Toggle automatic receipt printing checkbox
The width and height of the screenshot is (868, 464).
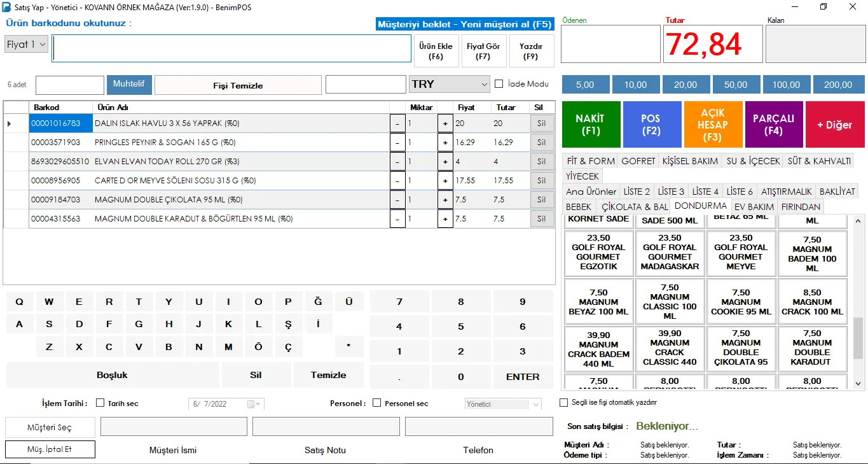[x=563, y=402]
